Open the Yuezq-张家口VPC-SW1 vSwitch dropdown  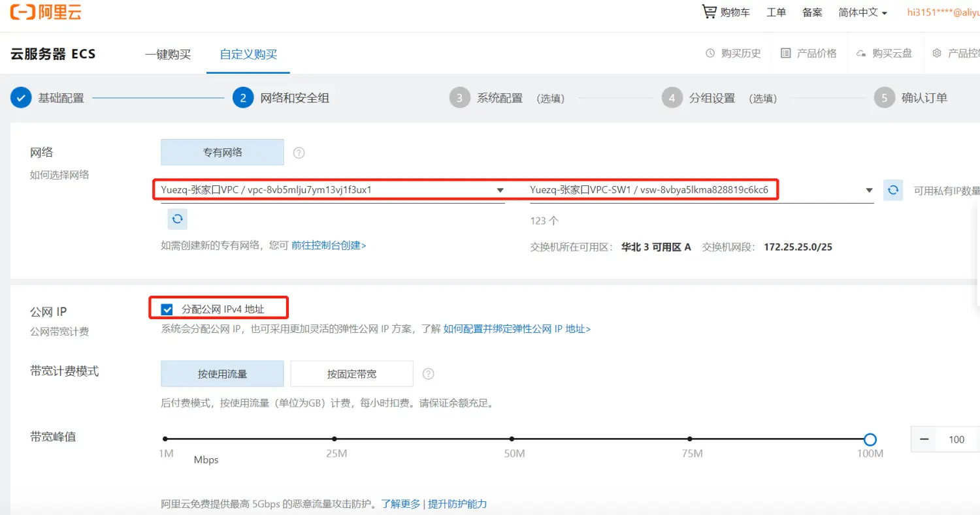click(x=702, y=190)
